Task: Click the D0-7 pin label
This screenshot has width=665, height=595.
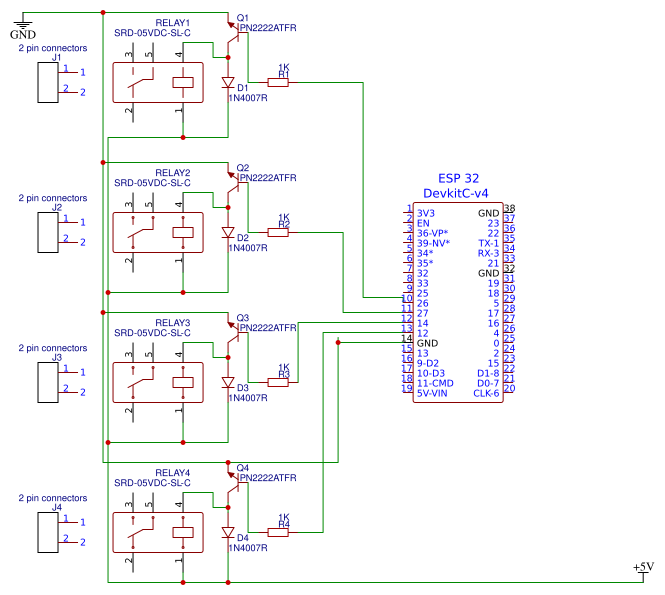Action: click(x=488, y=383)
